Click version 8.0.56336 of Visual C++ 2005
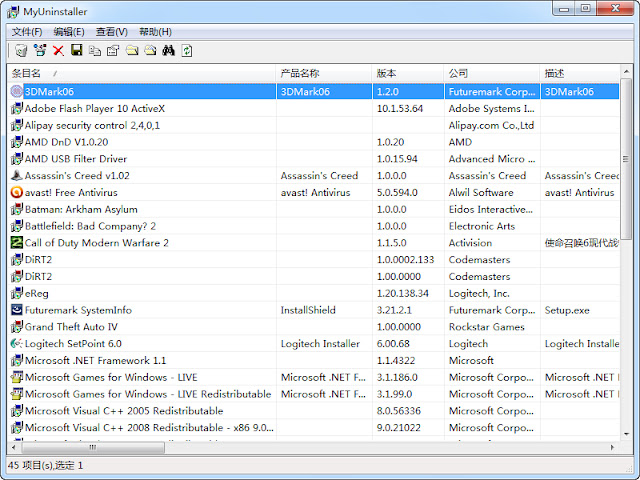640x480 pixels. pyautogui.click(x=399, y=411)
